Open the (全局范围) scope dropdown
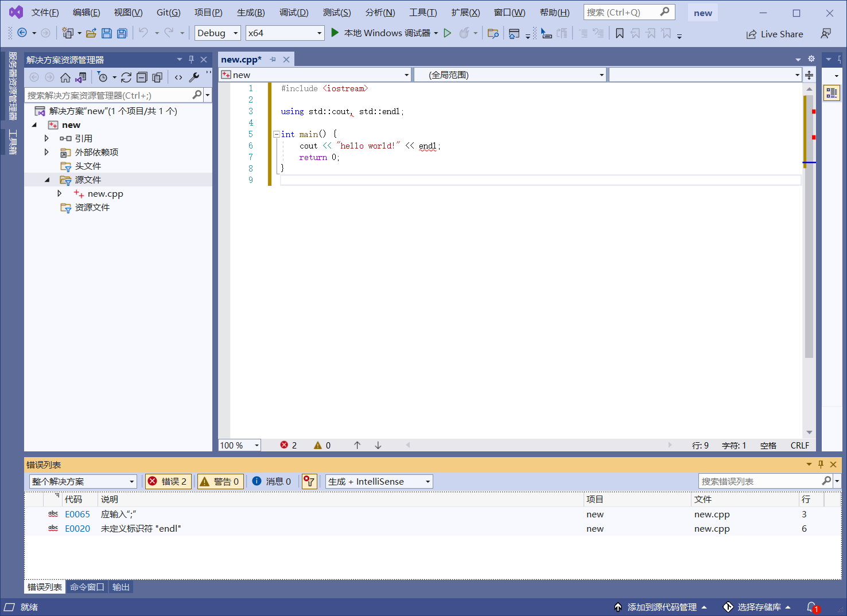Screen dimensions: 847x616 click(x=510, y=75)
